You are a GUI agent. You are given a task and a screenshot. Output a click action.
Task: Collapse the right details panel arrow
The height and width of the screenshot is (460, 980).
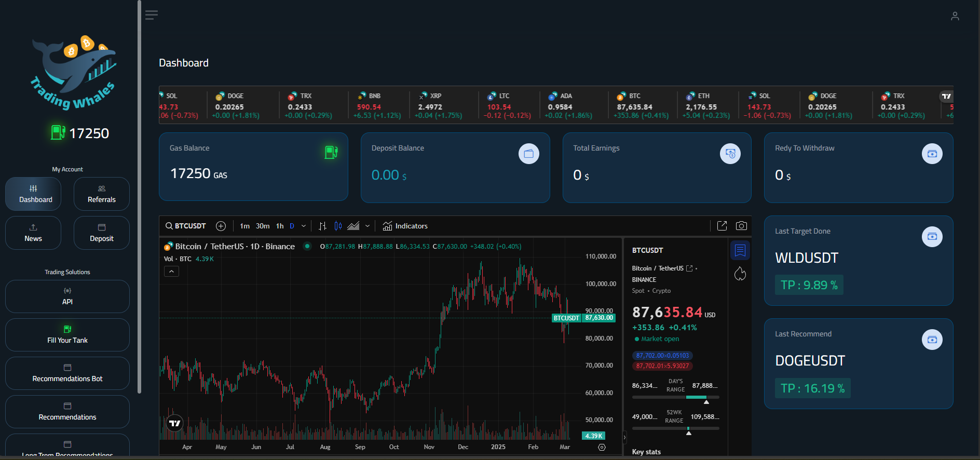click(624, 438)
